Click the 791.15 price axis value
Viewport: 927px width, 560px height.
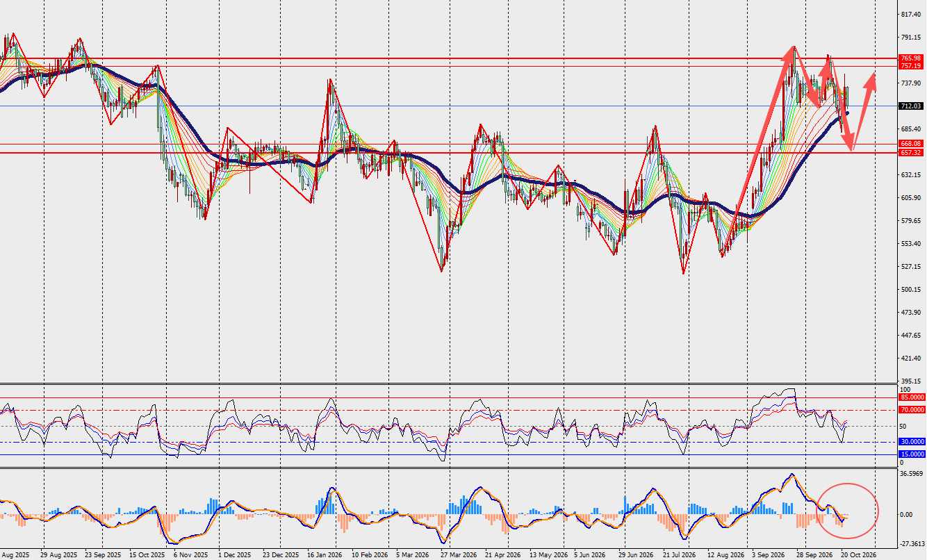click(x=910, y=38)
